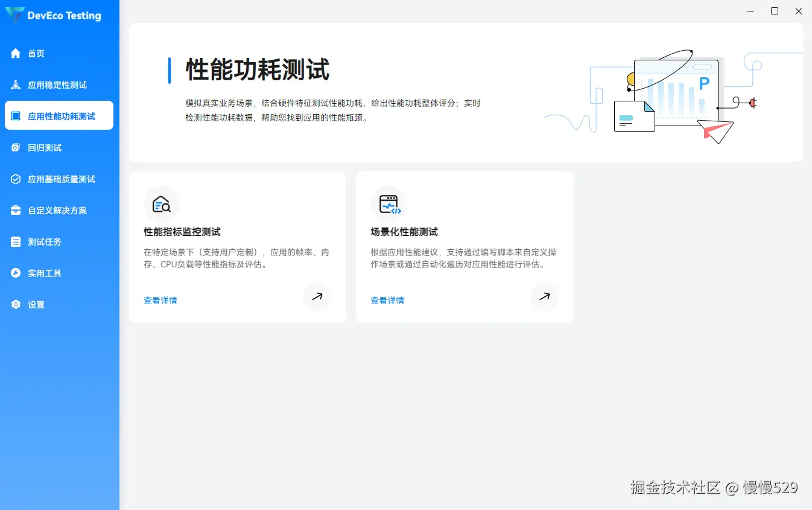The image size is (812, 510).
Task: Open 自定义解决方案 in the sidebar
Action: (x=59, y=211)
